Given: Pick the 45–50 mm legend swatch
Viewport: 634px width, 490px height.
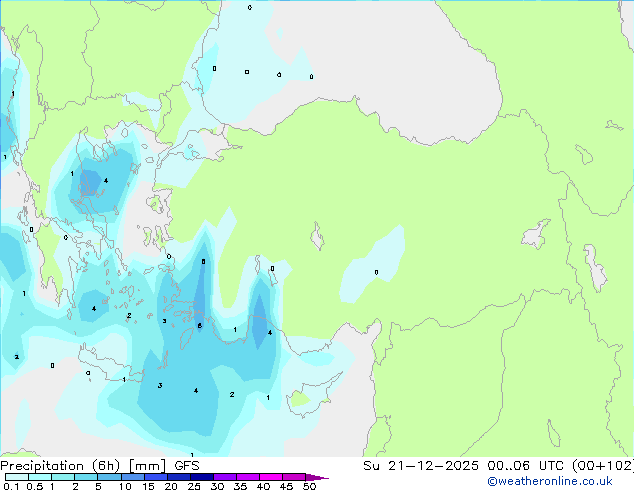Looking at the screenshot, I should click(294, 477).
